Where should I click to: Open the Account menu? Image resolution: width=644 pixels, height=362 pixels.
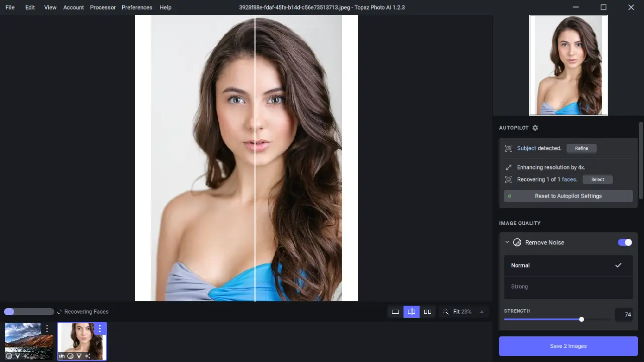tap(73, 8)
